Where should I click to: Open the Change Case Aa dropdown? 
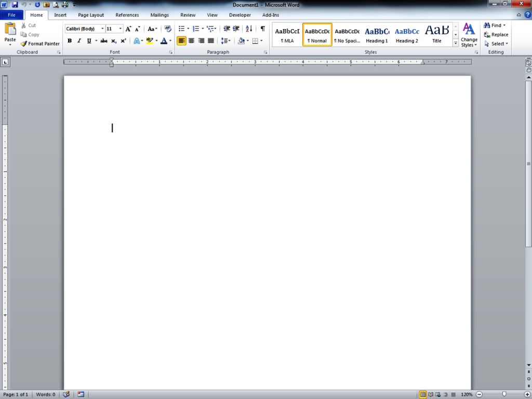152,29
